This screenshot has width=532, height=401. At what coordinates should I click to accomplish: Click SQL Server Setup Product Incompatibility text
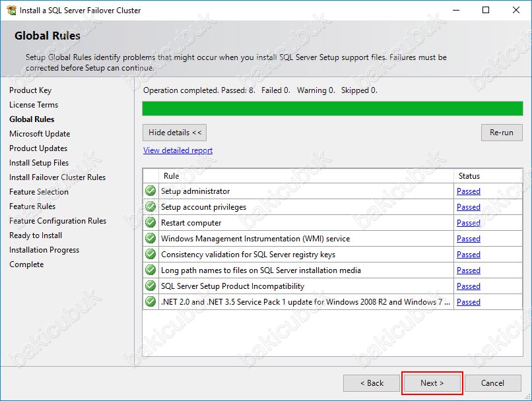point(232,286)
